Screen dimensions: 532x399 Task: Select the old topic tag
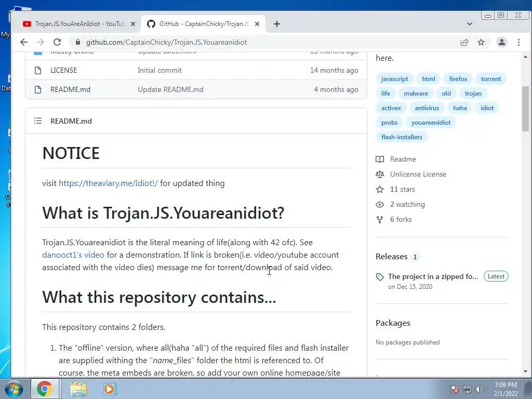(x=446, y=94)
